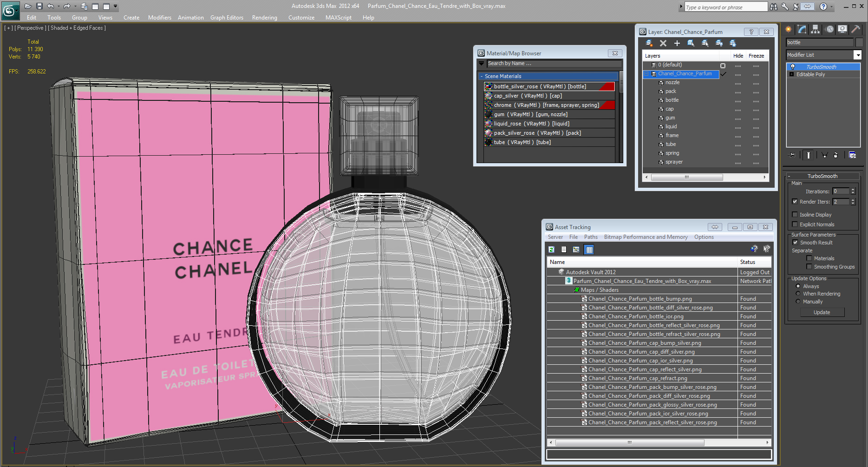Click the bottle object color swatch
Viewport: 868px width, 467px height.
pos(859,42)
